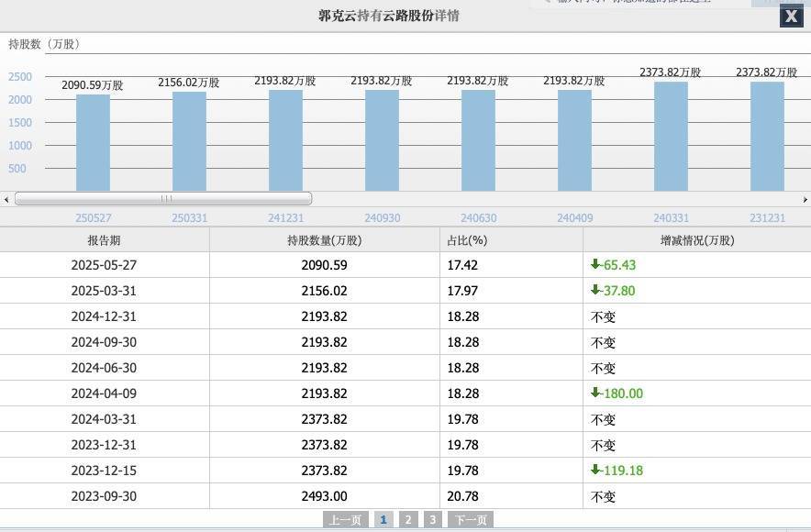Close the shareholding details popup
This screenshot has width=811, height=532.
point(791,17)
